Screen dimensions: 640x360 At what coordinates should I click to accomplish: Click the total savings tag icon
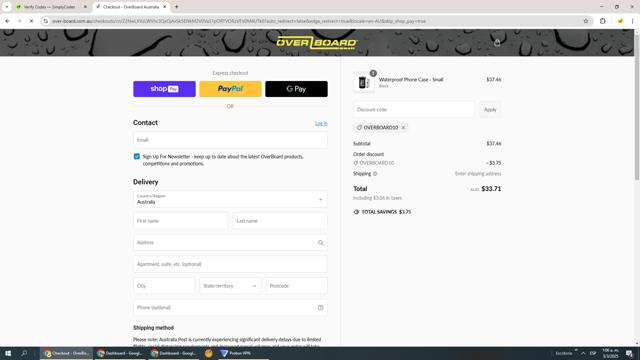pos(356,212)
